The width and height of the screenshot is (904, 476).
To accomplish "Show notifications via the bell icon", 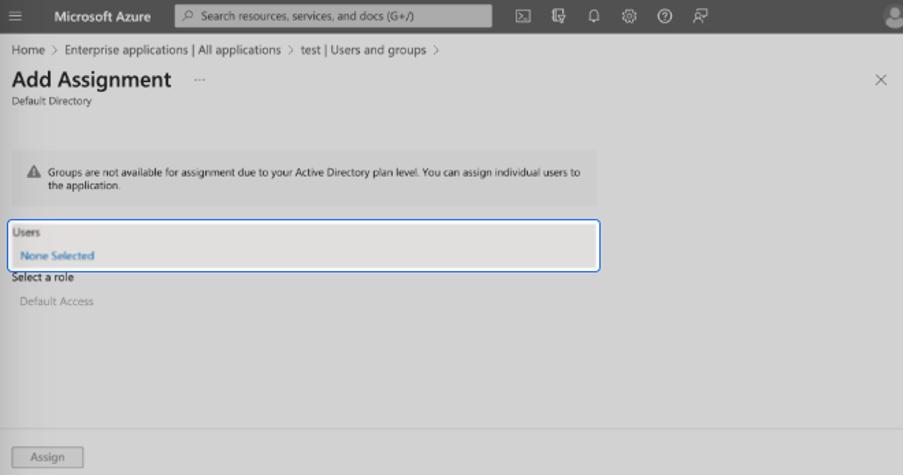I will pos(593,16).
